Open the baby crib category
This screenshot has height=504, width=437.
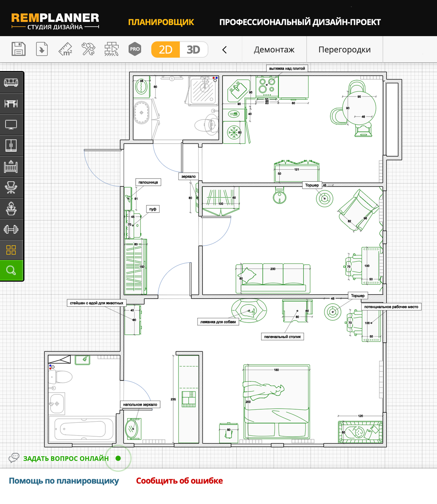11,166
